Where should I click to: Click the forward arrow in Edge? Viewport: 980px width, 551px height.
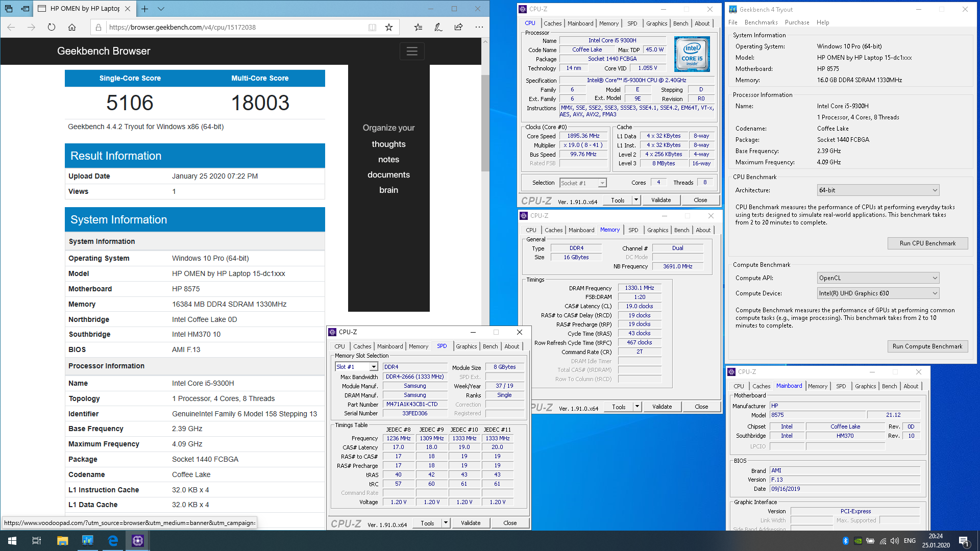click(31, 27)
